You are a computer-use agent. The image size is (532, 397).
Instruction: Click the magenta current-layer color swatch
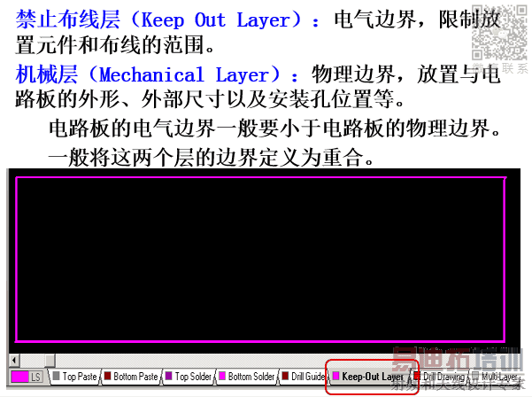(20, 377)
